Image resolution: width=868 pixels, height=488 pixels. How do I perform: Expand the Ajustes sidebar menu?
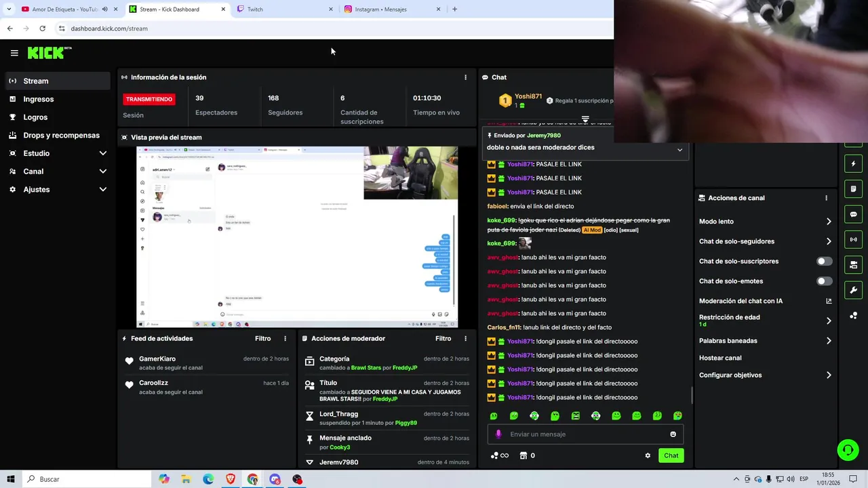[57, 190]
